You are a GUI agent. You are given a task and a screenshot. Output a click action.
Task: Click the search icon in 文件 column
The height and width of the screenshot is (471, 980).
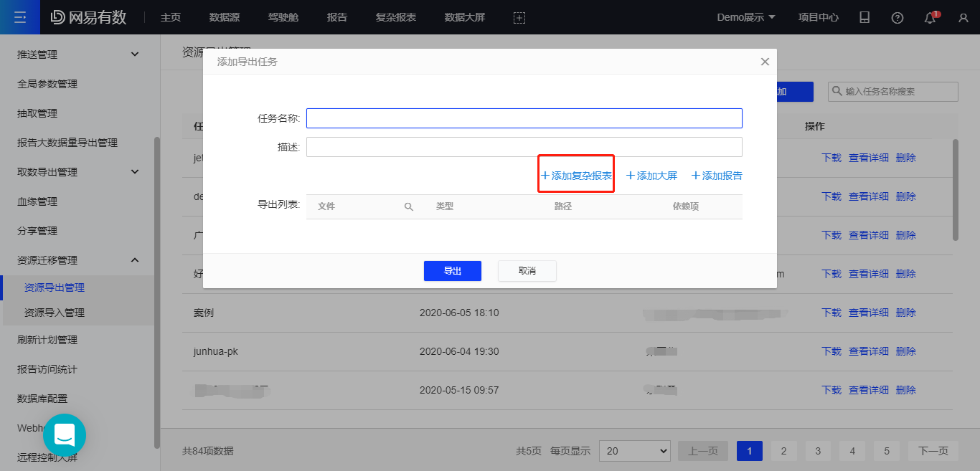pos(409,206)
